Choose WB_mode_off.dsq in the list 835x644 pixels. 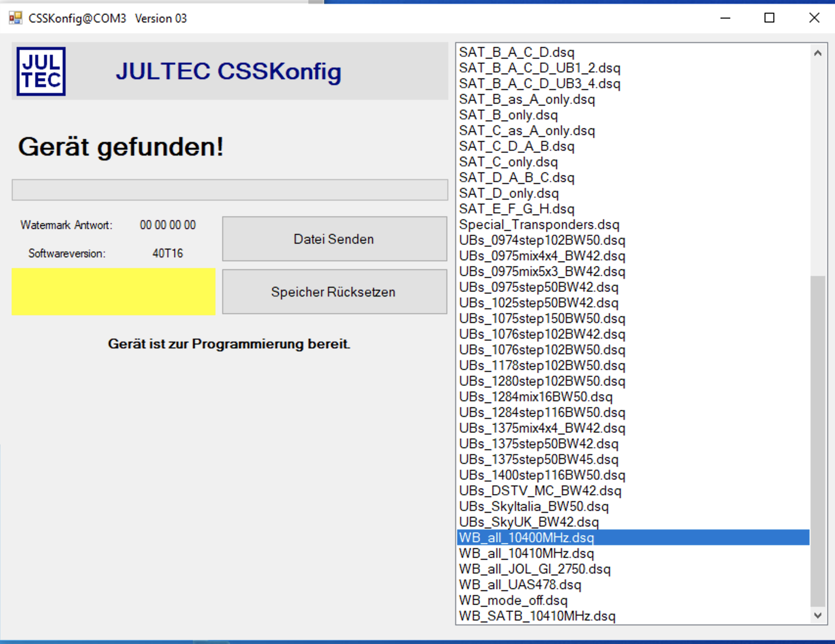pos(513,600)
